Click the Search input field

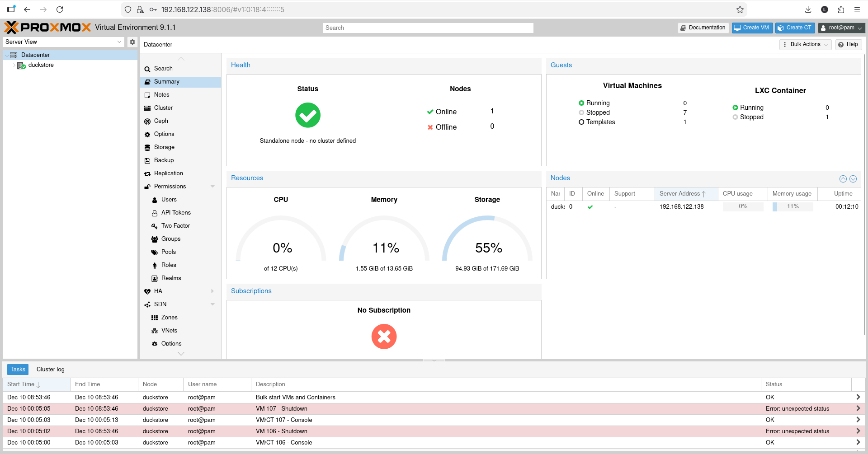(x=428, y=28)
